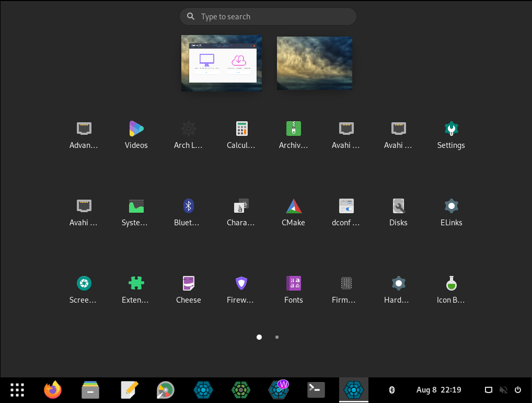Open the dconf Editor
Viewport: 532px width, 403px height.
[x=346, y=212]
